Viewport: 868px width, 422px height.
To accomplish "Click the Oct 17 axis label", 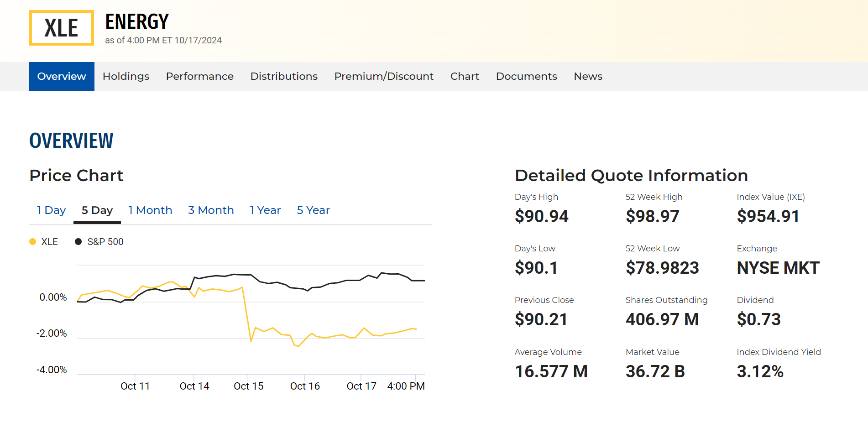I will [361, 386].
